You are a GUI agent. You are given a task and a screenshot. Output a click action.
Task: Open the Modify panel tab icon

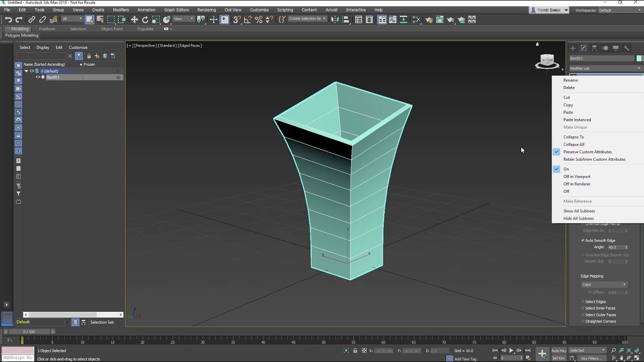pos(584,48)
